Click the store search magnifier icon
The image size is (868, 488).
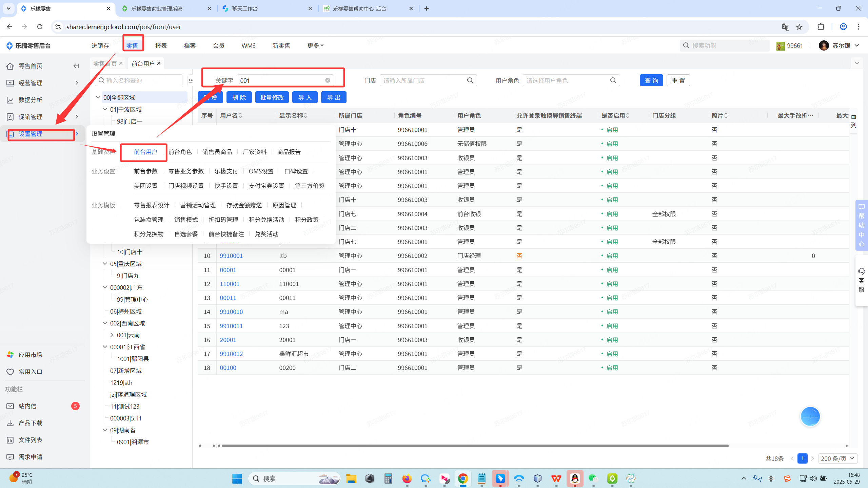pyautogui.click(x=470, y=80)
